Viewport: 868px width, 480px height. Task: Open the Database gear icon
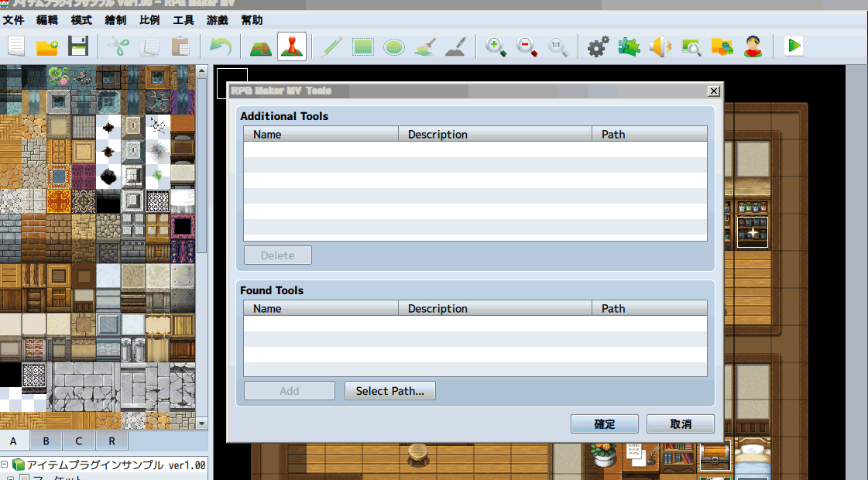[x=598, y=46]
